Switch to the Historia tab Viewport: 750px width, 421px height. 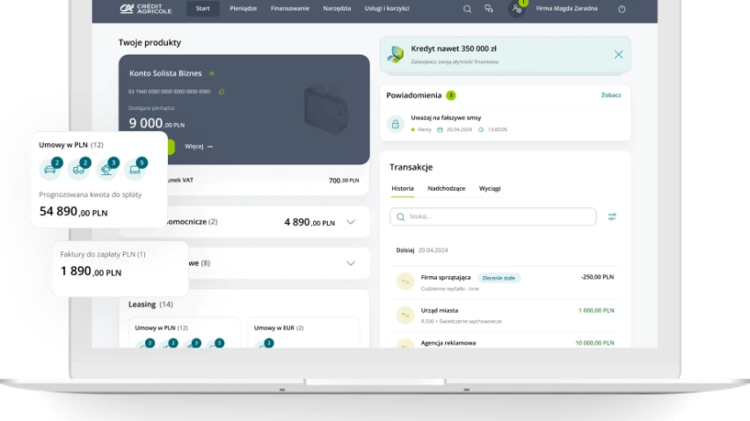403,188
